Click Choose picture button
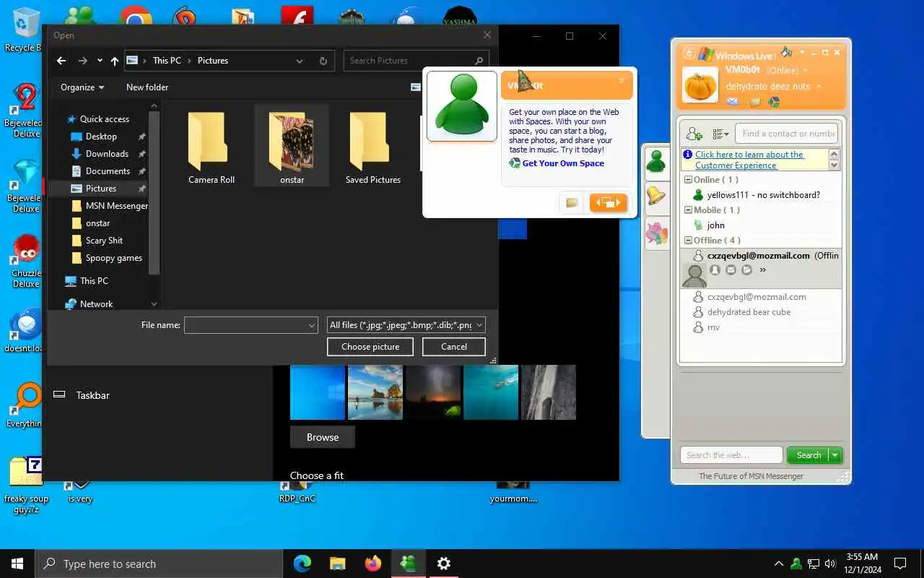Viewport: 924px width, 578px height. 370,347
